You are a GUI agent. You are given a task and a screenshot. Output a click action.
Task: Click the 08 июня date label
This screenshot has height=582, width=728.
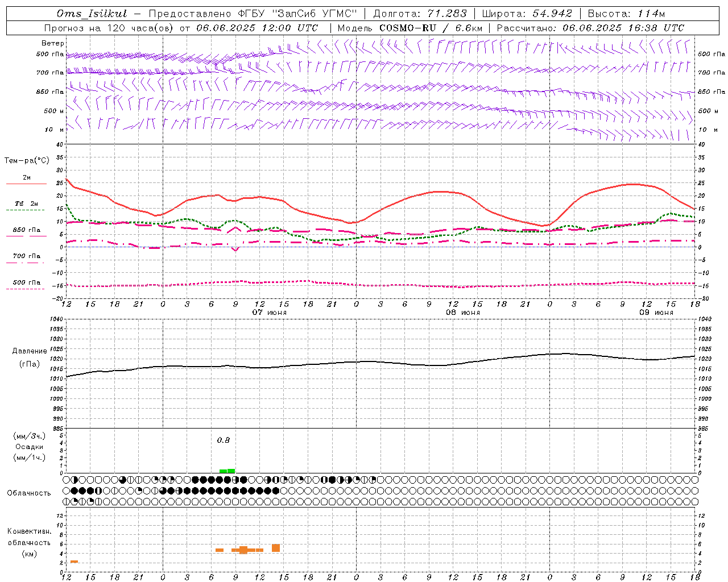coord(463,313)
